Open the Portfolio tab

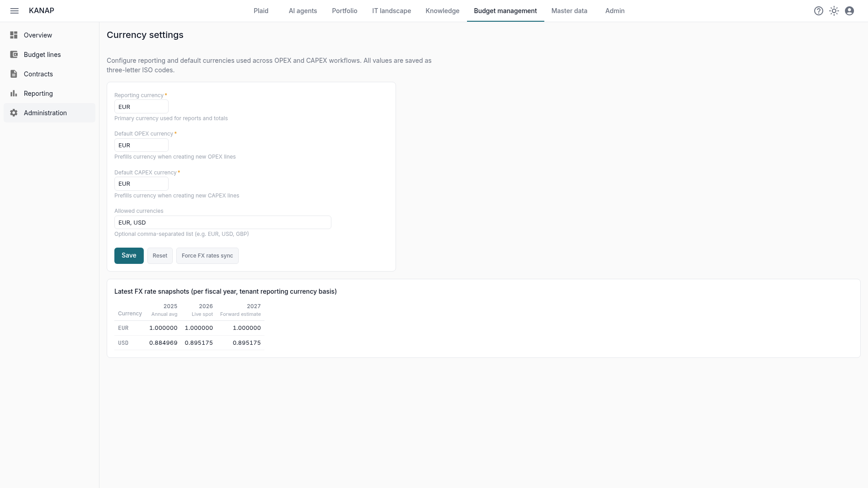click(344, 11)
